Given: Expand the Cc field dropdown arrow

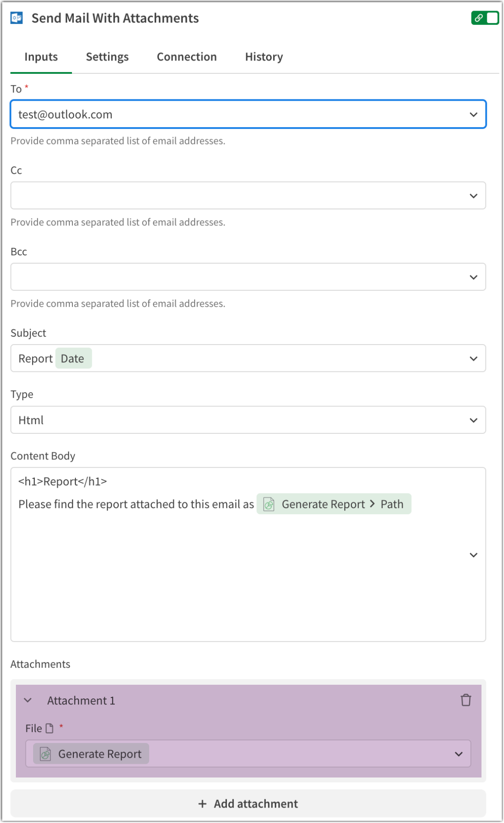Looking at the screenshot, I should tap(473, 196).
